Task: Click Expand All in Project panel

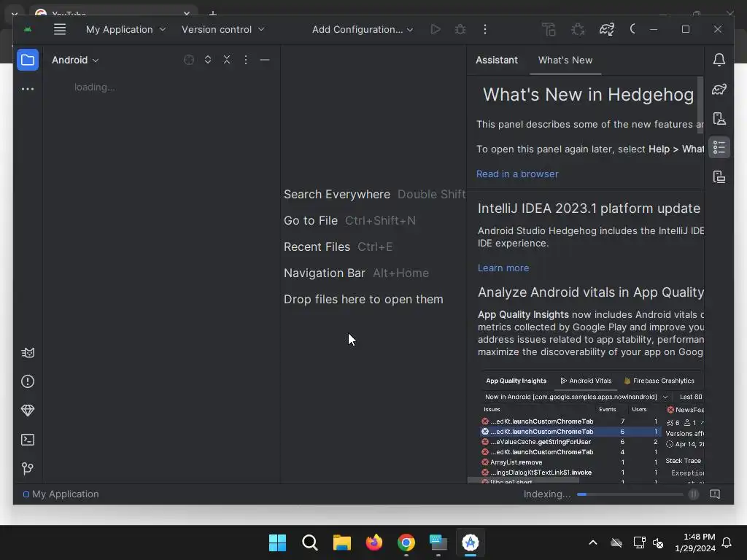Action: 208,60
